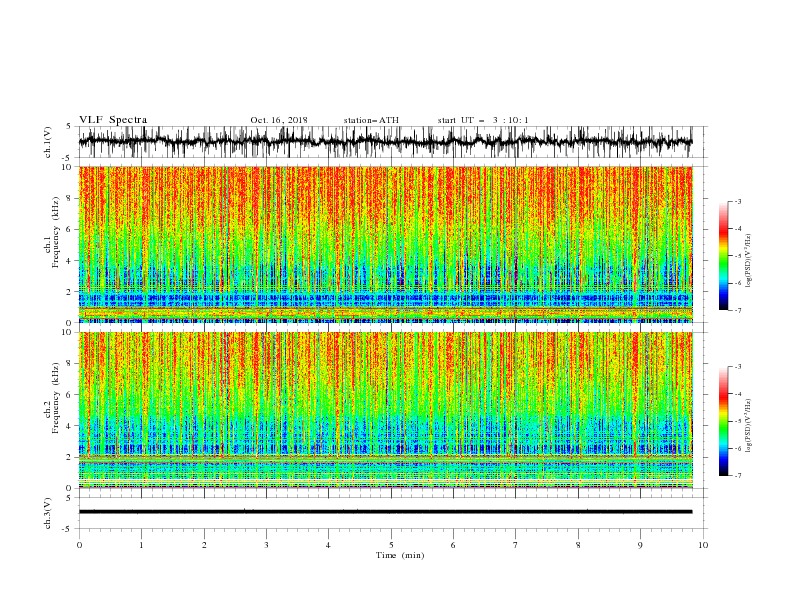Click the 'start UT = 3 : 10: 1' label
The width and height of the screenshot is (792, 612).
483,120
